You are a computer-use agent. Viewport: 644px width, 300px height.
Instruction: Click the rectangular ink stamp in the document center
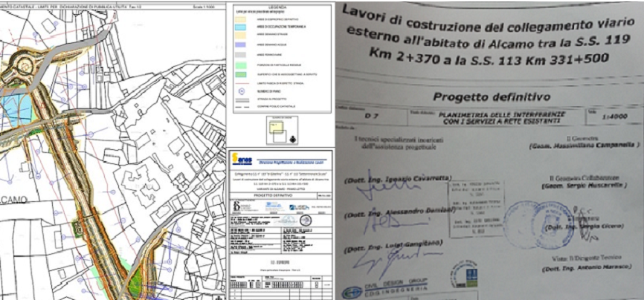(x=477, y=208)
